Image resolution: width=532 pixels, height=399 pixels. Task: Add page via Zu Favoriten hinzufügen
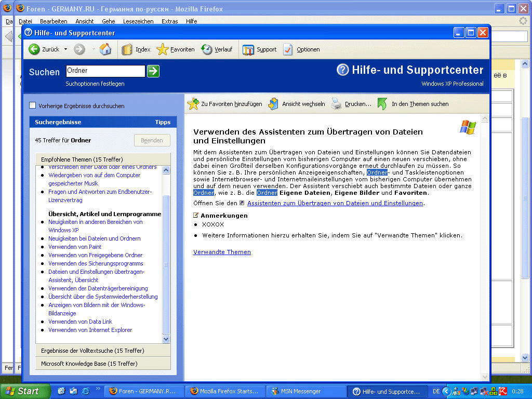(x=193, y=104)
